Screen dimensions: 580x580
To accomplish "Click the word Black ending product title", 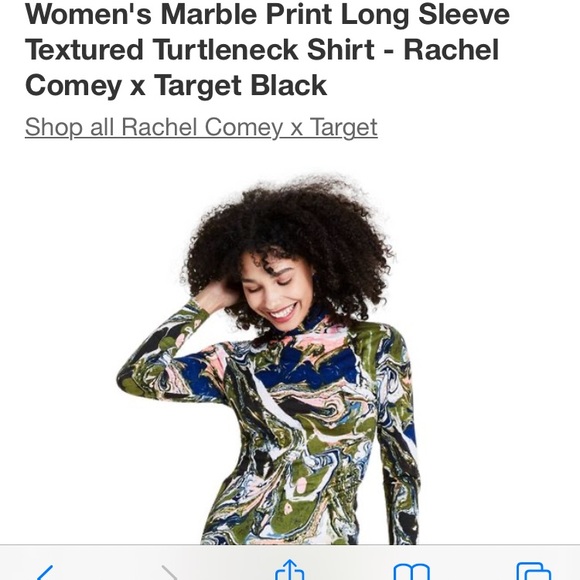I will [x=288, y=85].
